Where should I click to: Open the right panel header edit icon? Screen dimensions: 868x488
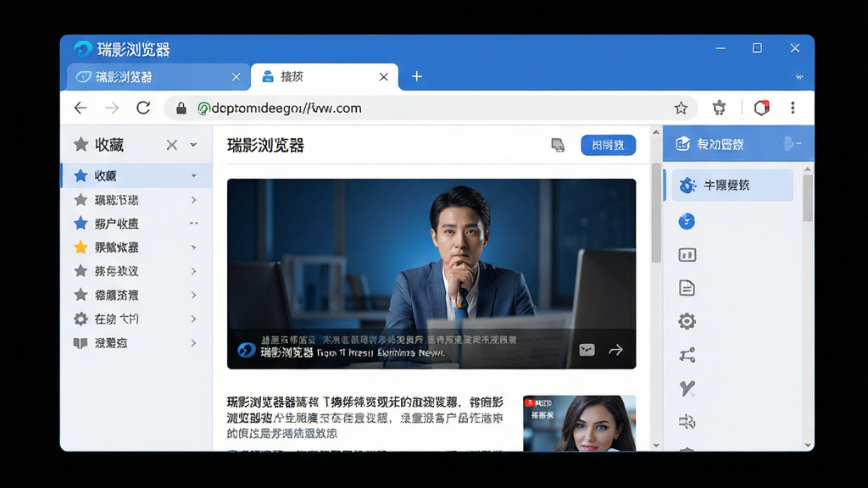pyautogui.click(x=683, y=144)
